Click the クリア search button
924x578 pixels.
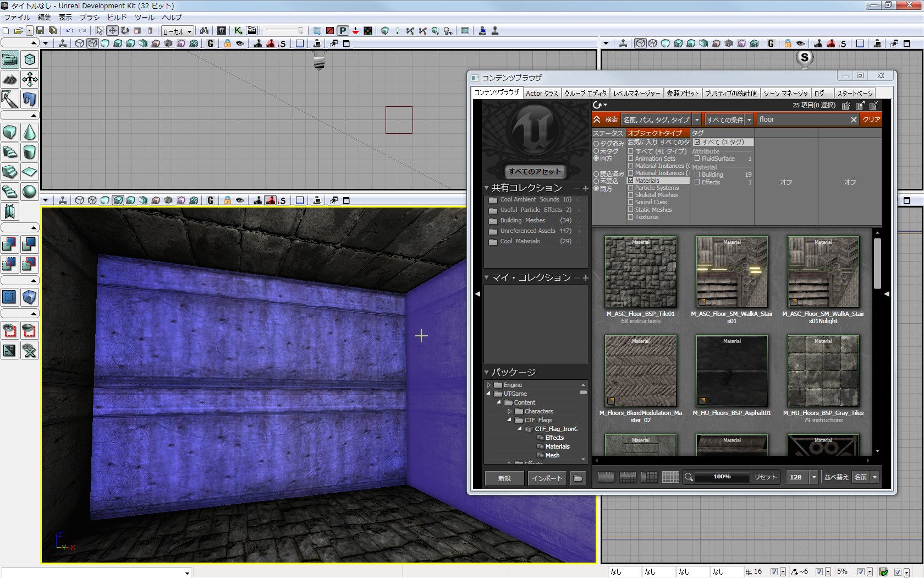(871, 119)
